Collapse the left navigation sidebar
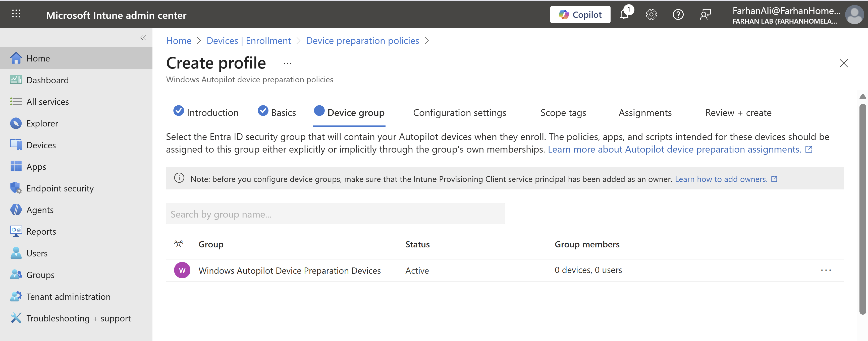This screenshot has width=868, height=341. pyautogui.click(x=143, y=37)
